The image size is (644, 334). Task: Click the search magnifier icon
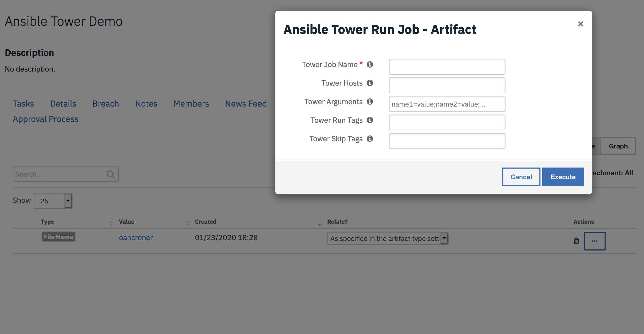click(x=111, y=174)
